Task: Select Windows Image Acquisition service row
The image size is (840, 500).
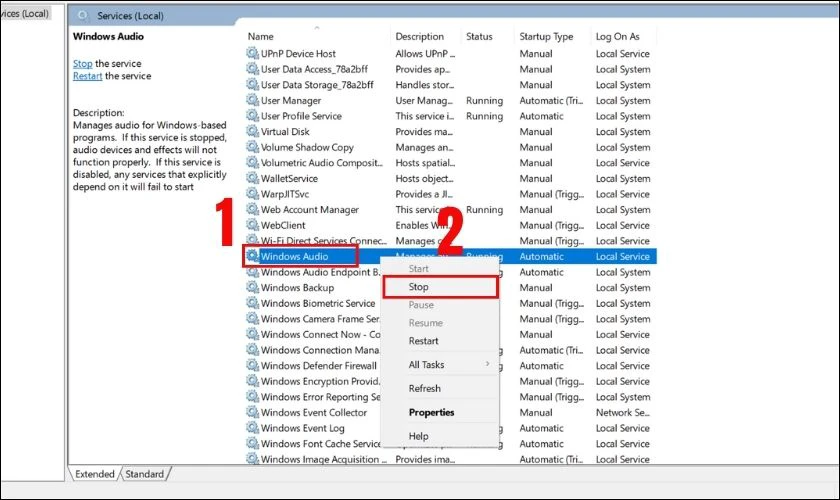Action: [x=451, y=459]
